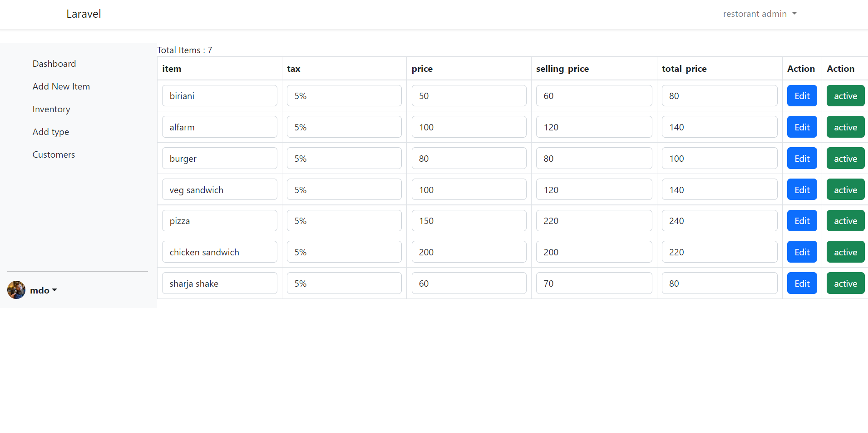Edit the sharja shake item

coord(802,284)
